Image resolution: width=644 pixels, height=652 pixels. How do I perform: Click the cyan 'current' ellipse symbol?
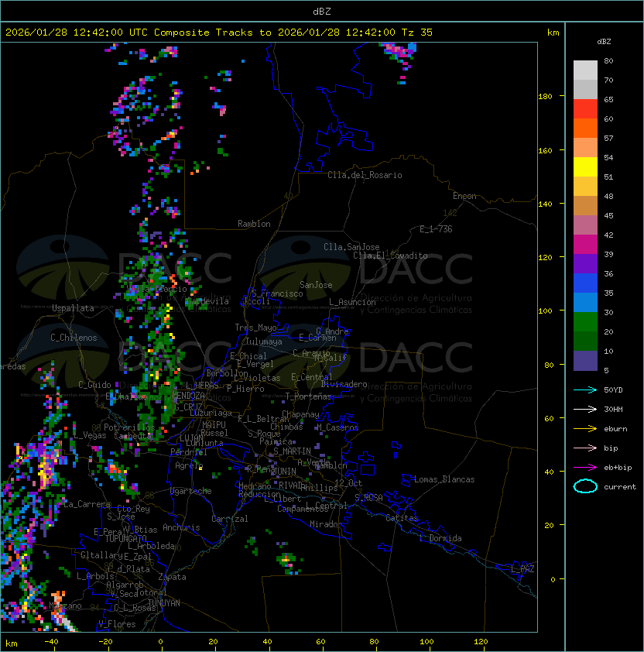585,486
